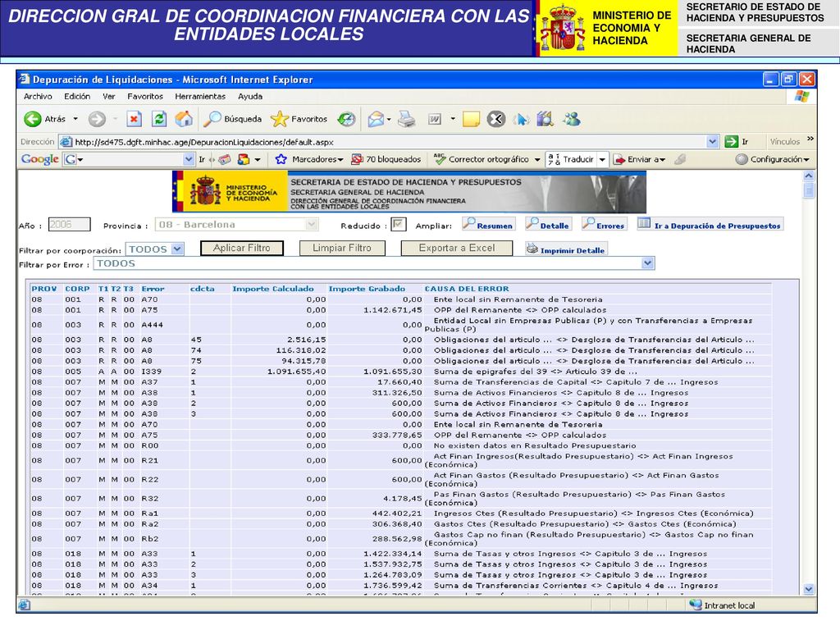Viewport: 840px width, 630px height.
Task: Open the home page with the house icon
Action: point(184,119)
